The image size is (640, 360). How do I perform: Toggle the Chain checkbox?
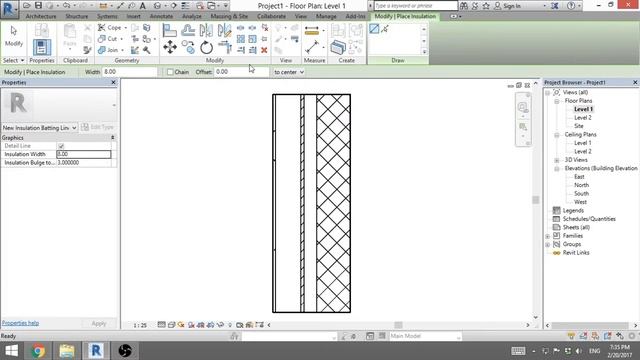coord(170,72)
